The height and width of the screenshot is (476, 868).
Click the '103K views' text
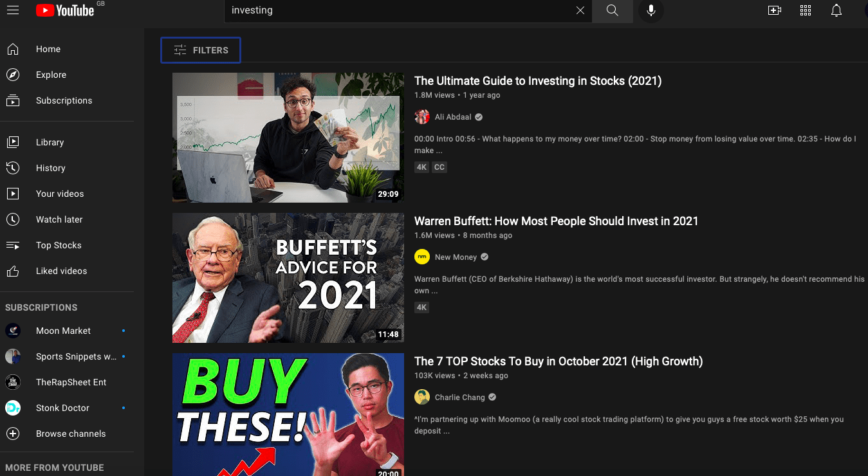pyautogui.click(x=435, y=376)
